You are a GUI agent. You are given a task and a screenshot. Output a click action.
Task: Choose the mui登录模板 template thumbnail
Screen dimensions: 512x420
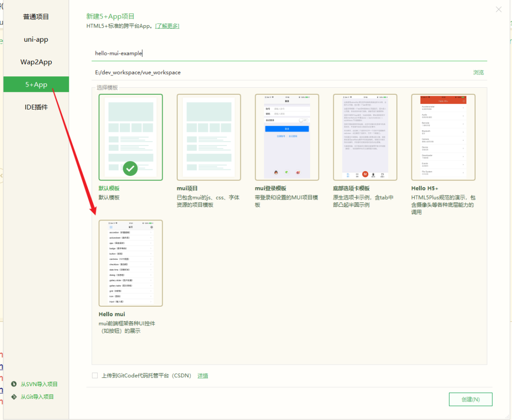click(x=287, y=137)
